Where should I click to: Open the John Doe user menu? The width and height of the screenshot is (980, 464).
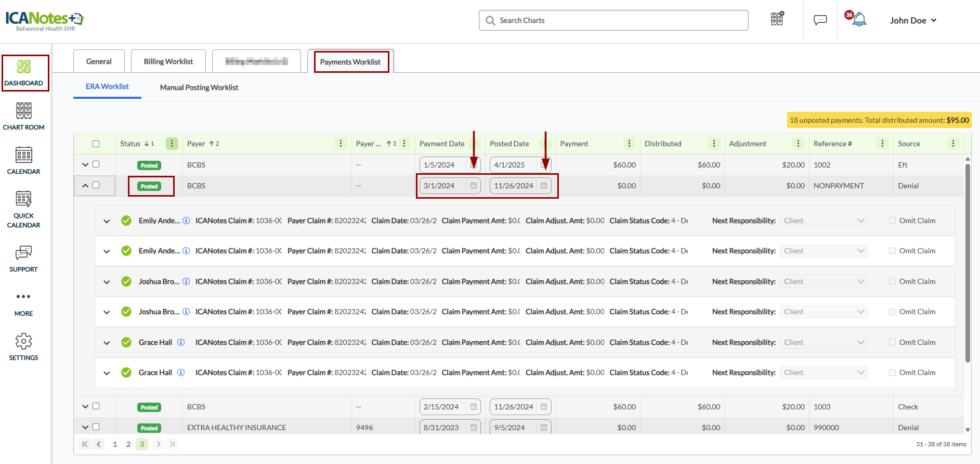point(912,20)
